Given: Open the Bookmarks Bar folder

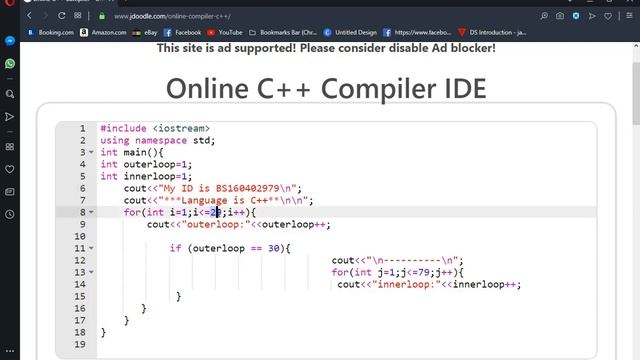Looking at the screenshot, I should click(x=283, y=32).
